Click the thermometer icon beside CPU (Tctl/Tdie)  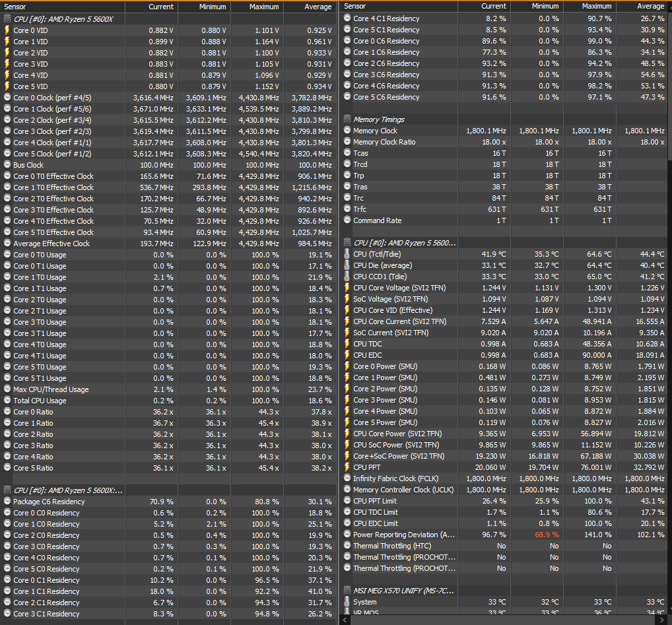point(347,253)
